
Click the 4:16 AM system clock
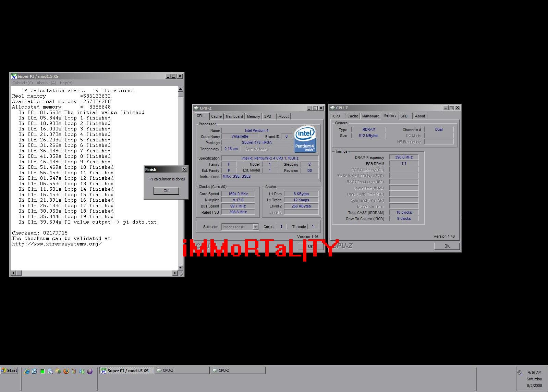[x=534, y=372]
